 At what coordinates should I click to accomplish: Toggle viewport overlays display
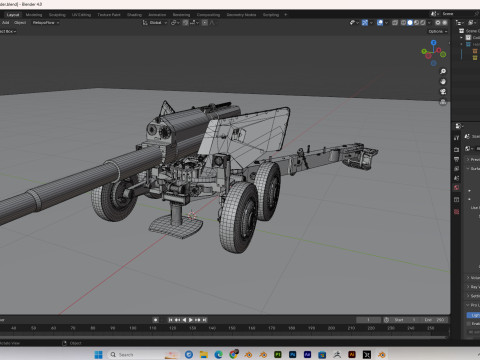pos(380,23)
